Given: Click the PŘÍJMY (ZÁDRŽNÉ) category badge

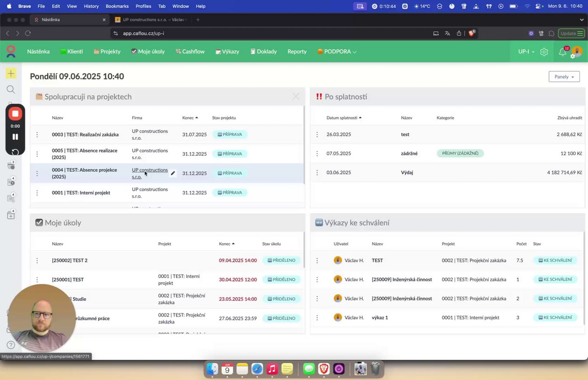Looking at the screenshot, I should point(460,153).
